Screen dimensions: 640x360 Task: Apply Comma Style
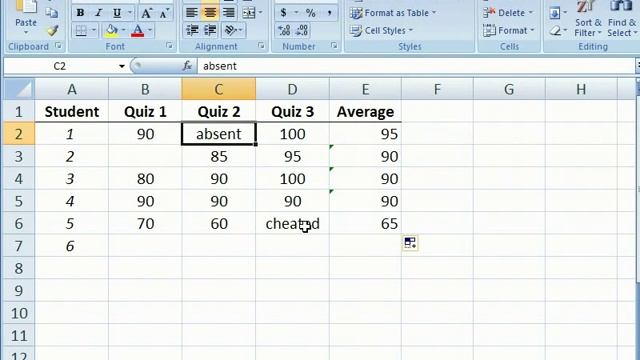329,13
